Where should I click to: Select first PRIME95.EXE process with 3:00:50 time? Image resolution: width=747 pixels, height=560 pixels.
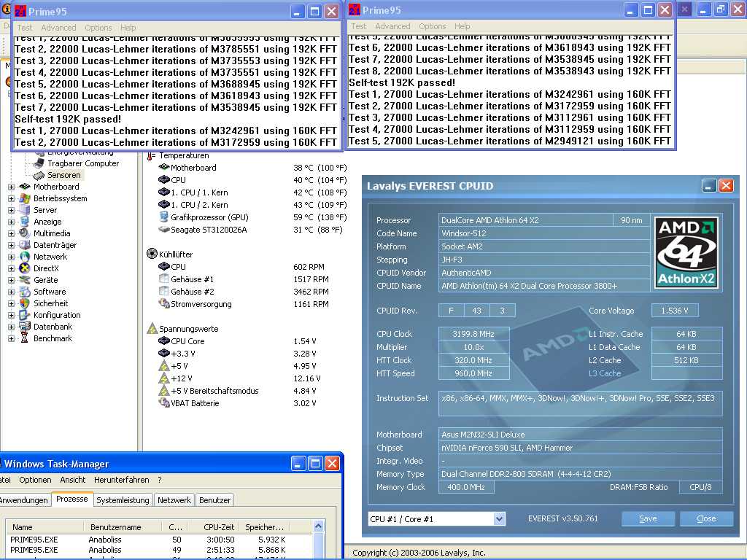click(158, 540)
